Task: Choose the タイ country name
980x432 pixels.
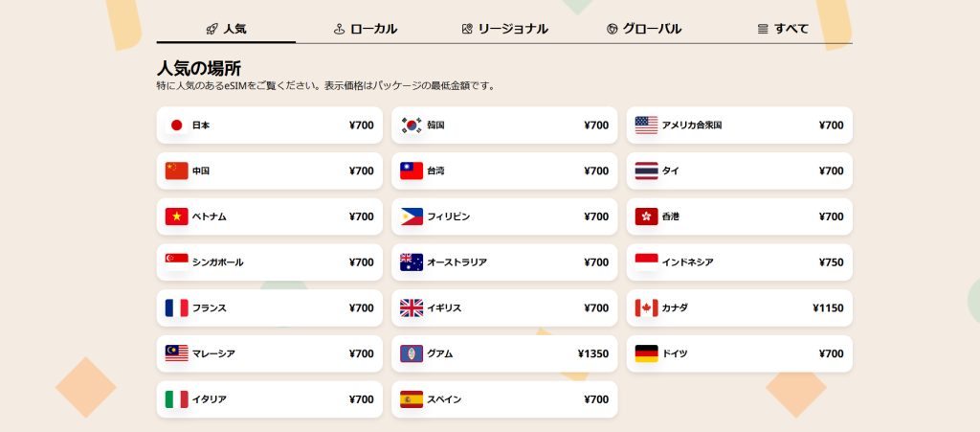Action: (x=671, y=171)
